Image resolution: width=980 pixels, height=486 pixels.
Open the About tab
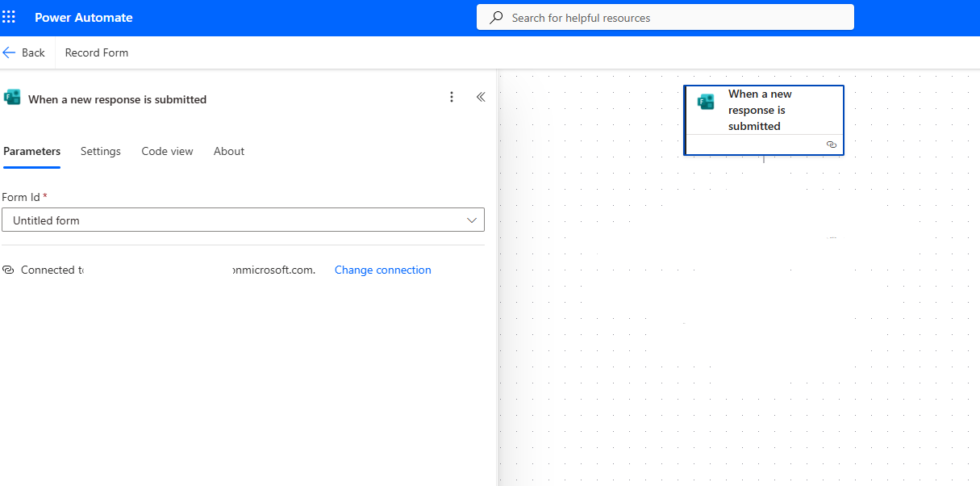(x=229, y=151)
